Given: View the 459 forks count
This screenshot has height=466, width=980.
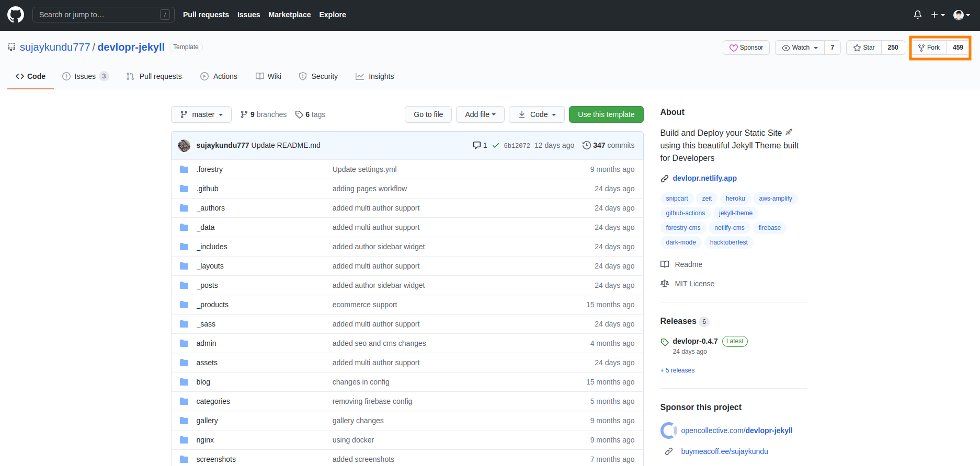Looking at the screenshot, I should [958, 48].
